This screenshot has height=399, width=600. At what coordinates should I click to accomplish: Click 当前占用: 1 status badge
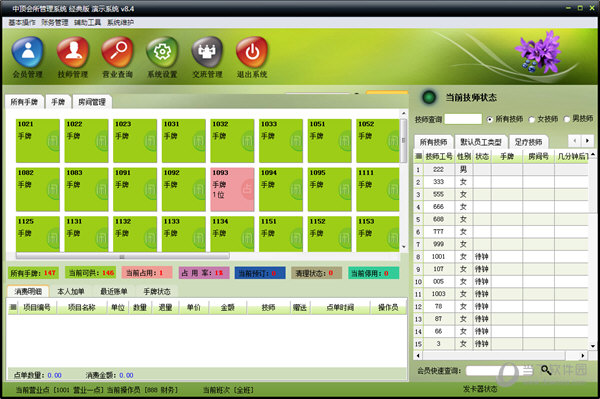(x=147, y=273)
